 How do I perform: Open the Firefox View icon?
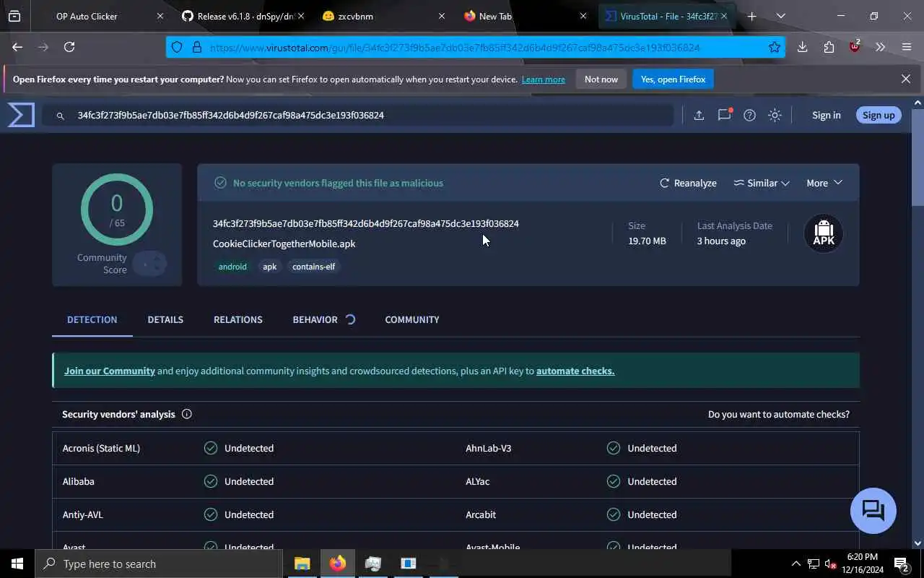pos(14,16)
